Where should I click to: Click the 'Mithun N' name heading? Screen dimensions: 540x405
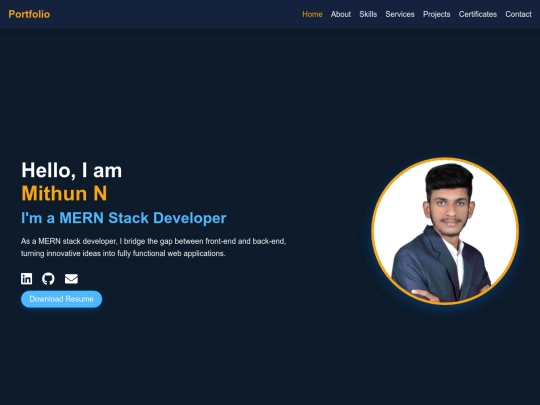pyautogui.click(x=64, y=193)
